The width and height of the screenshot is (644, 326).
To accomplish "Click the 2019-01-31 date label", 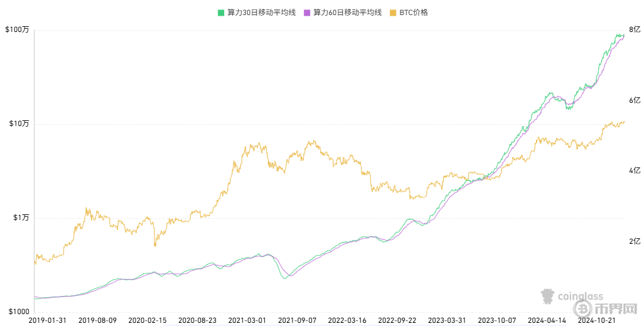I will click(x=47, y=320).
